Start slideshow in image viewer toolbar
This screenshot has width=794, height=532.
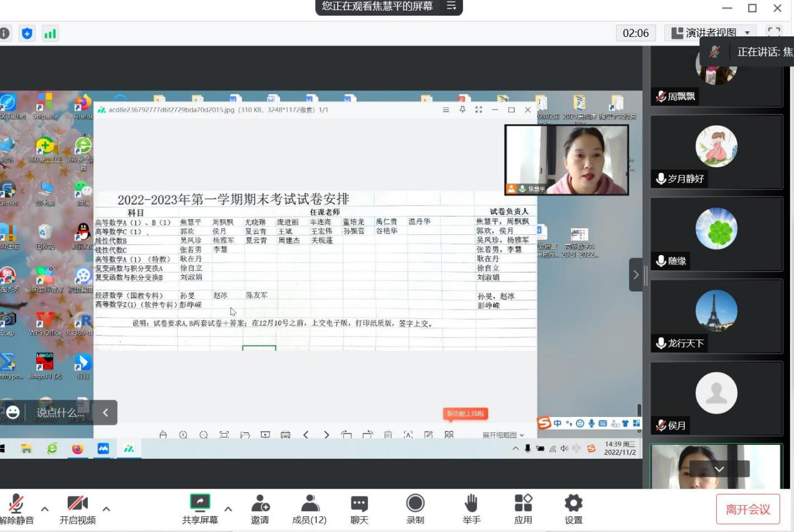click(265, 434)
